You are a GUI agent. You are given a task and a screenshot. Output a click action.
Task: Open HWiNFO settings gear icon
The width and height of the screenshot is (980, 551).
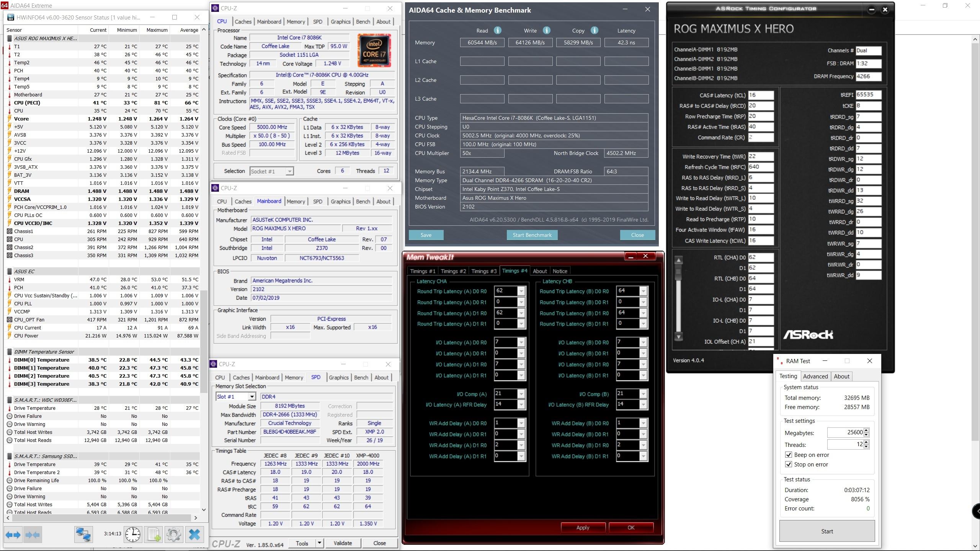tap(174, 535)
